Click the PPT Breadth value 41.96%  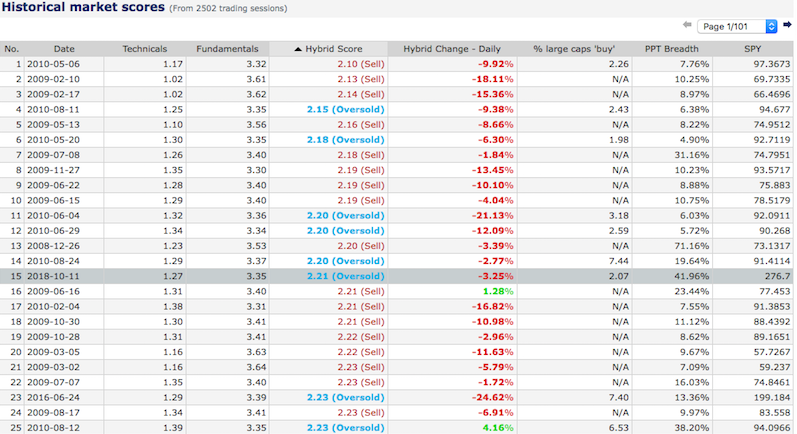click(x=692, y=276)
